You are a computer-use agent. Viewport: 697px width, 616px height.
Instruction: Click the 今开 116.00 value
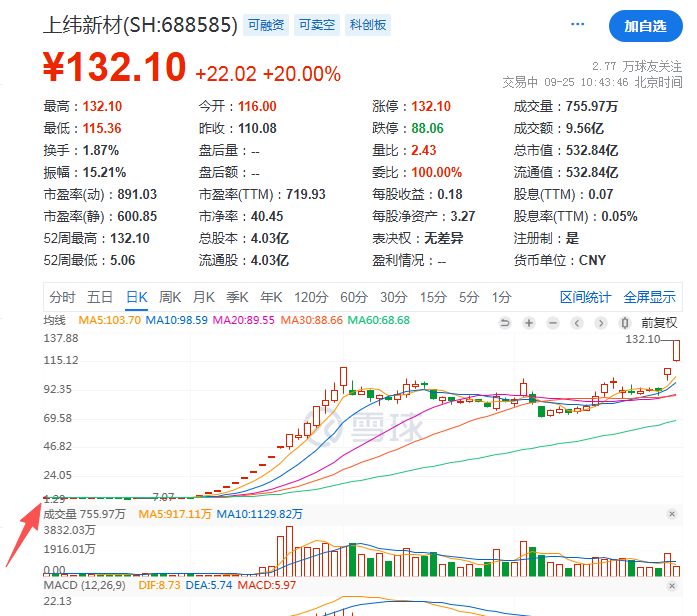257,106
